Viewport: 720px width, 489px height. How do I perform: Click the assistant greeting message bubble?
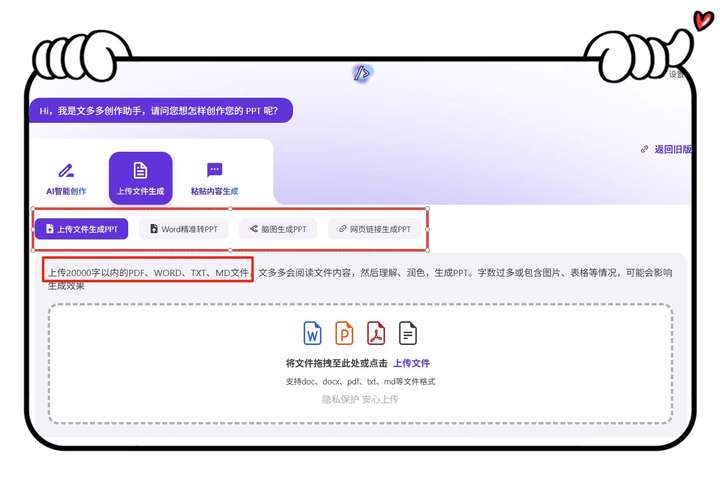click(x=160, y=110)
